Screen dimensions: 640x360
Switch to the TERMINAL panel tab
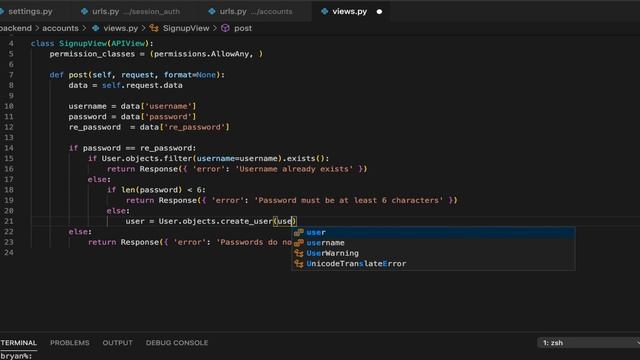click(18, 342)
